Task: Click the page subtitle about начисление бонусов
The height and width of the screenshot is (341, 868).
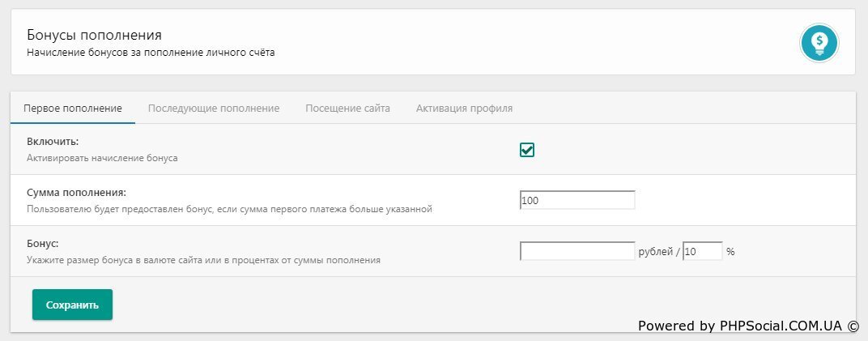Action: (x=151, y=54)
